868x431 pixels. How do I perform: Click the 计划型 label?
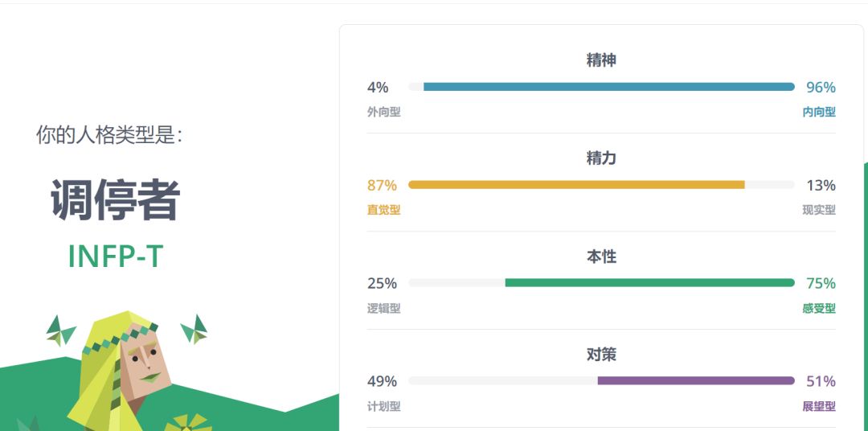(383, 407)
